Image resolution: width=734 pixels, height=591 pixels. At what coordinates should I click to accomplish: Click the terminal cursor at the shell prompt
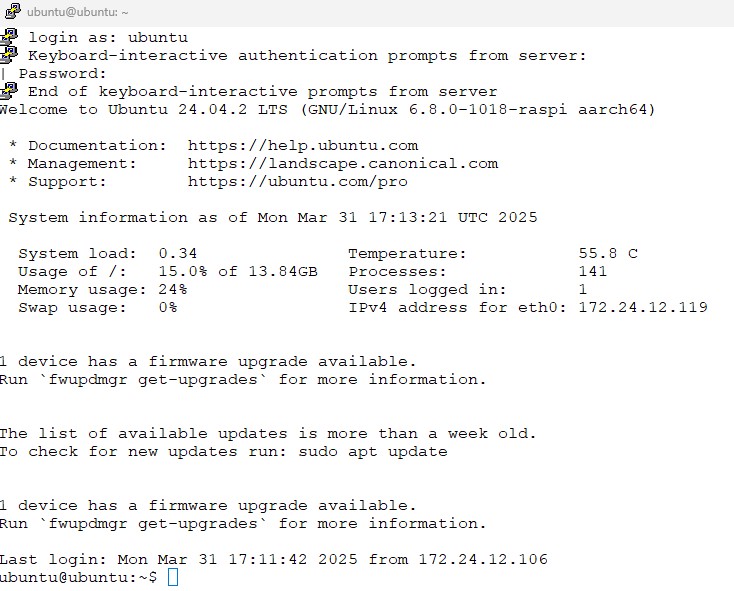173,577
